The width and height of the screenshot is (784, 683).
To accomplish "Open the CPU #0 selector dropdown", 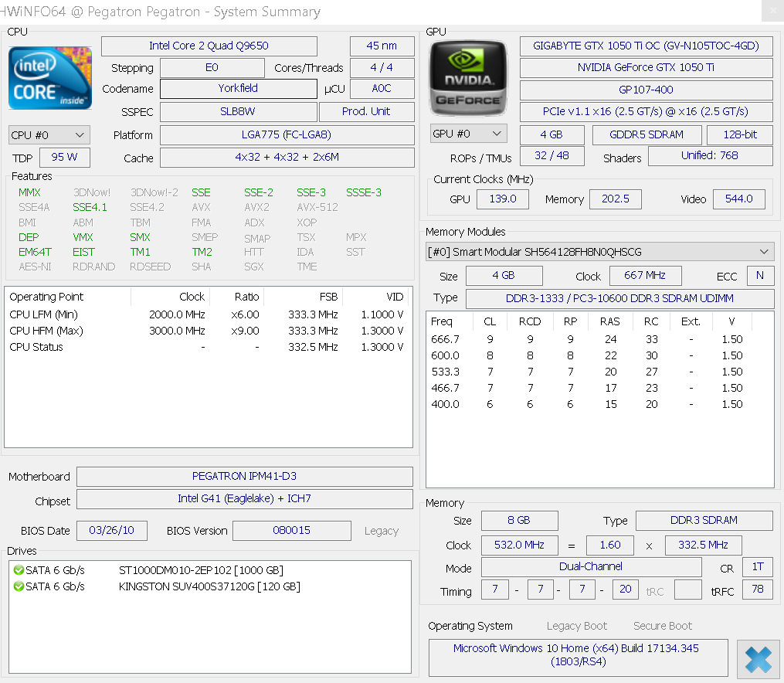I will pos(49,135).
